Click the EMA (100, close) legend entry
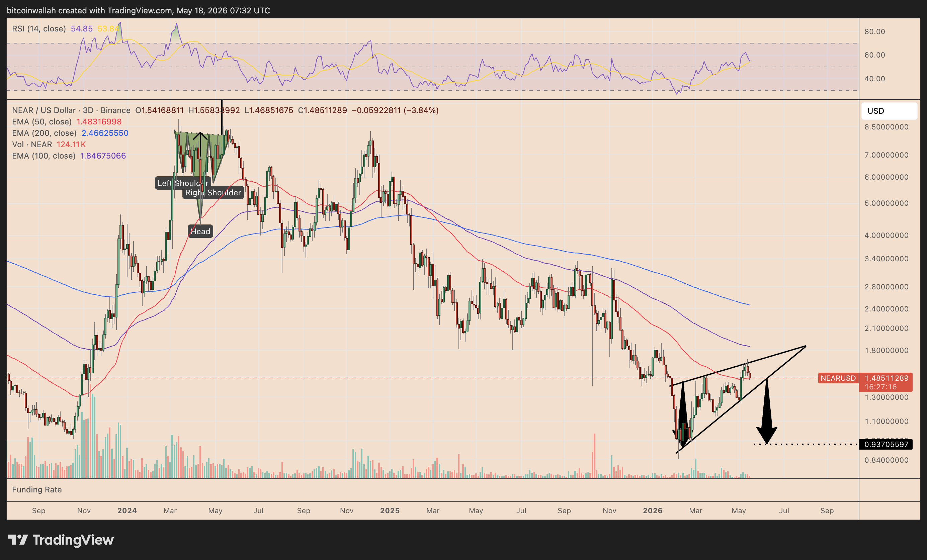This screenshot has width=927, height=560. [44, 156]
